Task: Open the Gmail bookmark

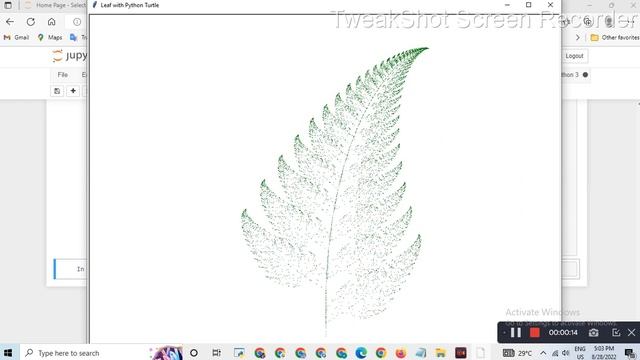Action: point(16,37)
